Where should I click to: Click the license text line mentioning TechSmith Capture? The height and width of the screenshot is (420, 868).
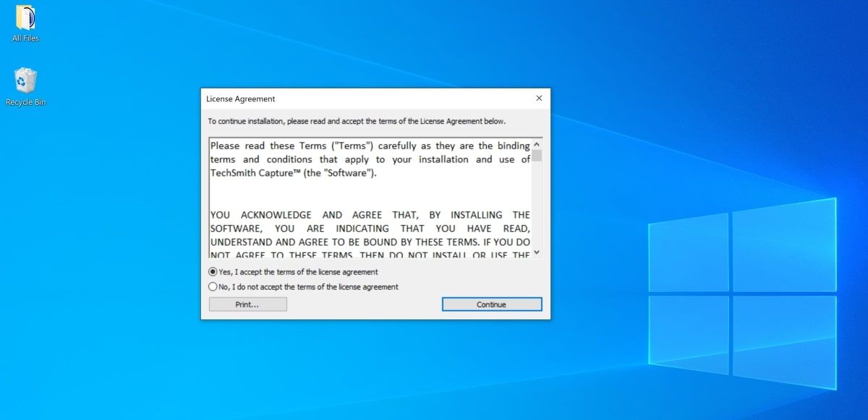294,174
